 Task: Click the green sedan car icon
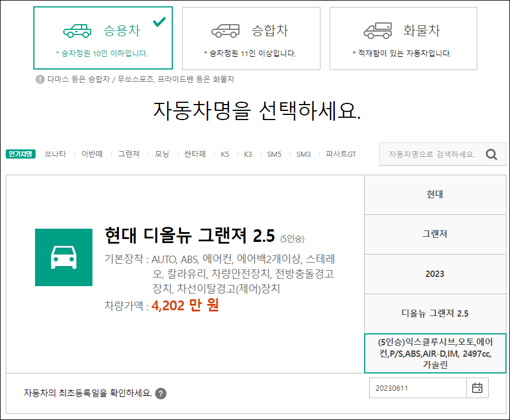click(x=78, y=31)
